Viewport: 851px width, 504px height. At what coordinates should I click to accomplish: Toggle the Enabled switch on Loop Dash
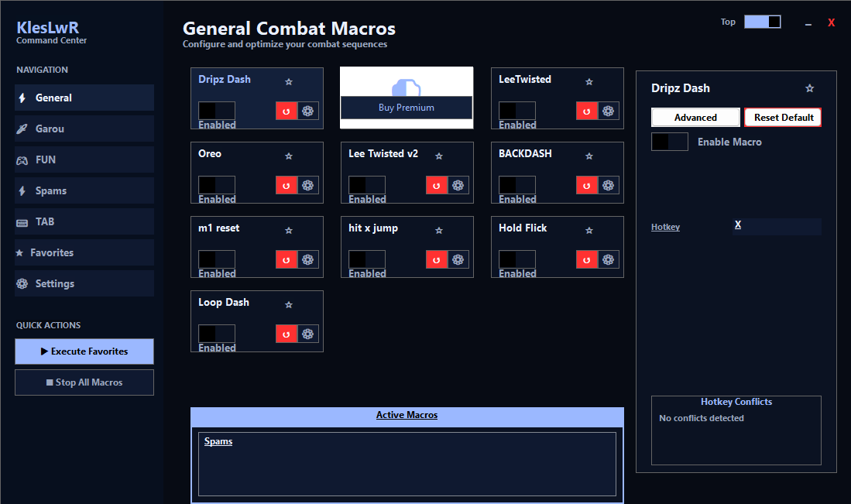(216, 333)
